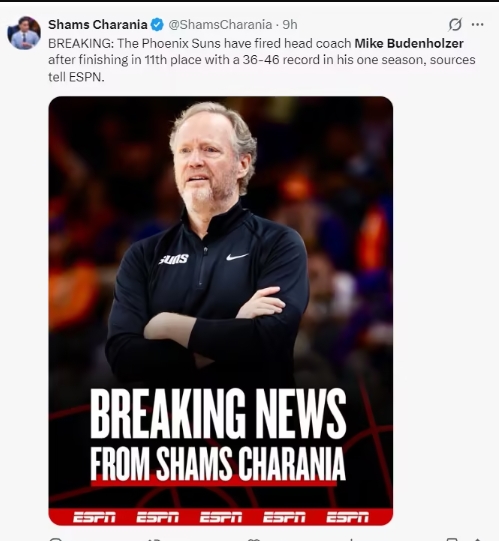Screen dimensions: 499x541
Task: Click the Grok explain post icon
Action: [455, 24]
